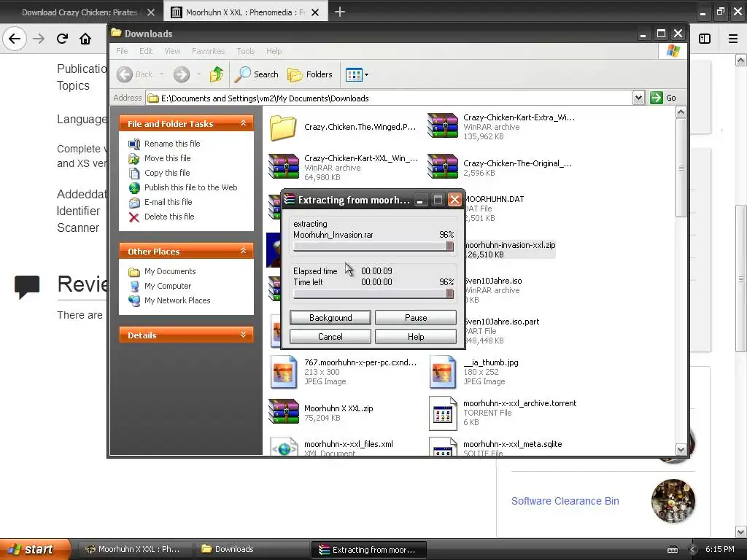Click Copy this file

tap(167, 173)
